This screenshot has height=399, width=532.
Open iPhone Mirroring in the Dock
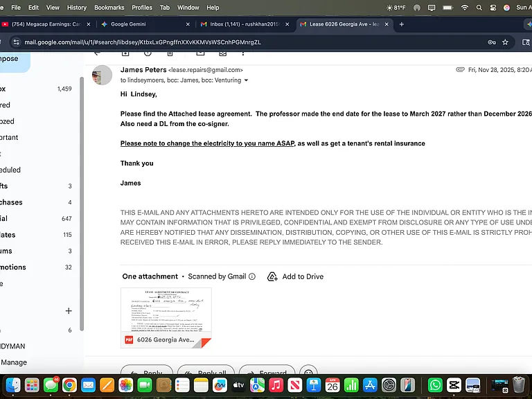pyautogui.click(x=407, y=385)
